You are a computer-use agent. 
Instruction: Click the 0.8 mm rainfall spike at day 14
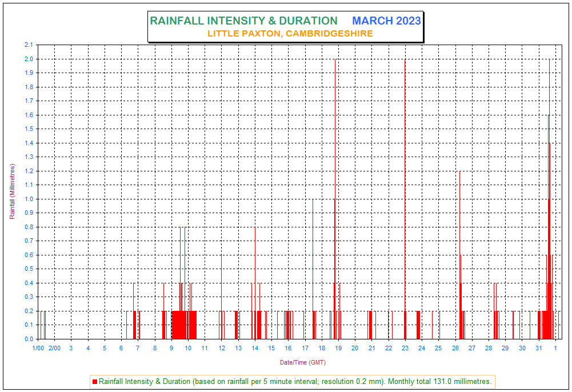tap(255, 283)
